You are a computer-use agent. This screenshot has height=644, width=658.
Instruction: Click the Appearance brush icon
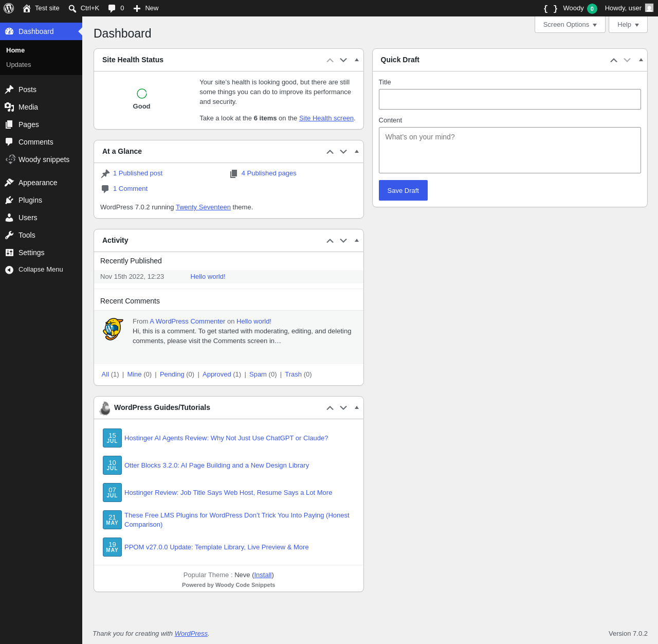9,183
